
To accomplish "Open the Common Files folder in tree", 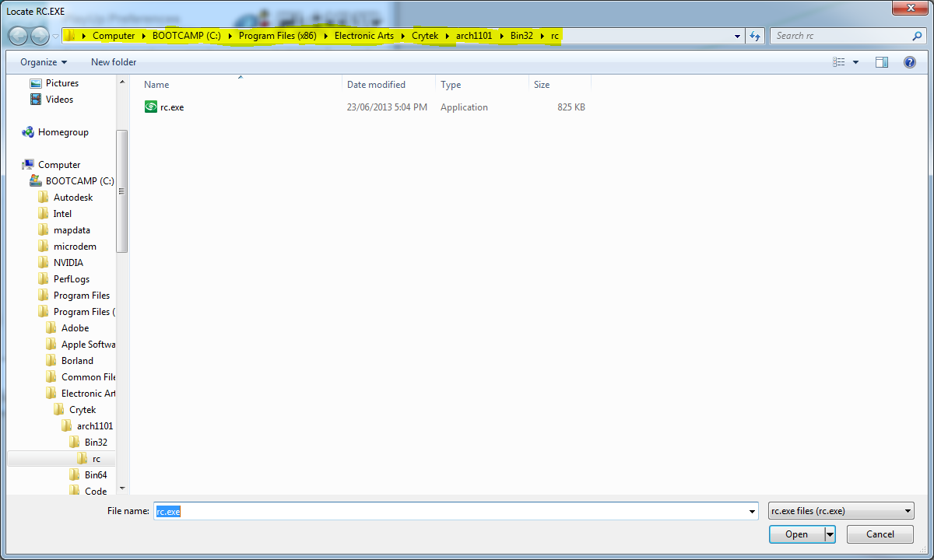I will 88,377.
